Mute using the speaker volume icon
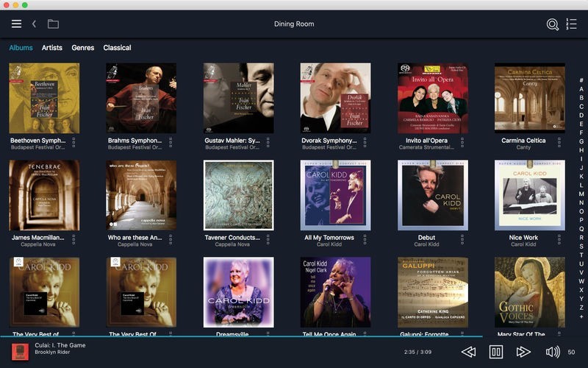588x368 pixels. click(552, 352)
